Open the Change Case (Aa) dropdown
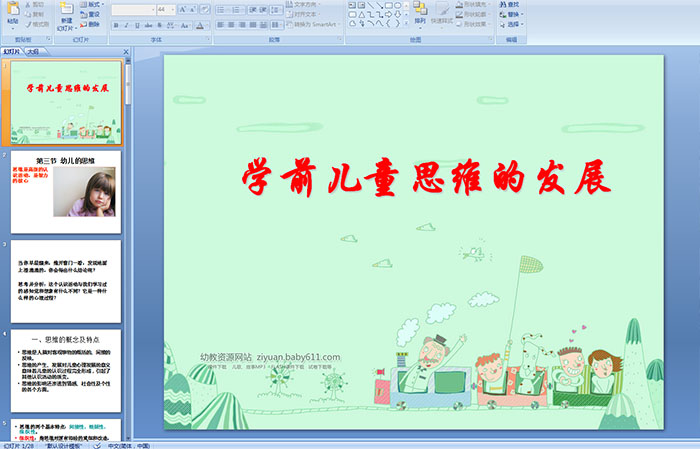Image resolution: width=700 pixels, height=449 pixels. point(185,25)
